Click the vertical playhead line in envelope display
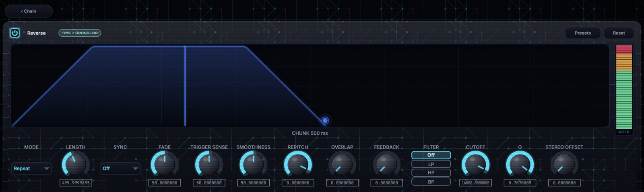This screenshot has height=192, width=644. (x=185, y=86)
